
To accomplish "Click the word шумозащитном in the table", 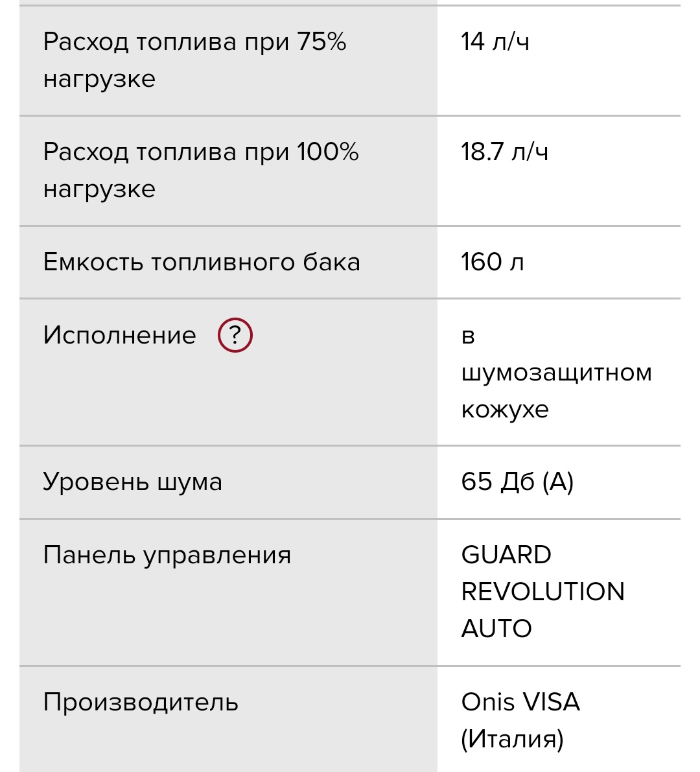I will pos(556,373).
